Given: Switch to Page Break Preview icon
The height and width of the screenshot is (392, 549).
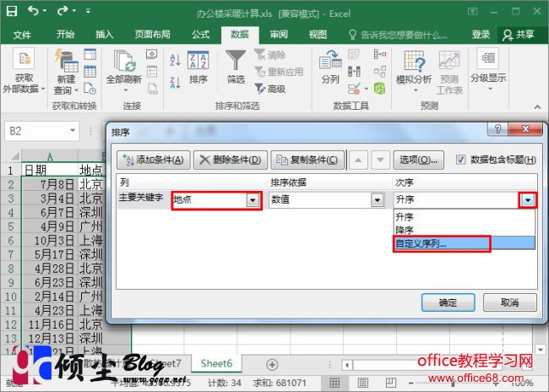Looking at the screenshot, I should pos(390,383).
